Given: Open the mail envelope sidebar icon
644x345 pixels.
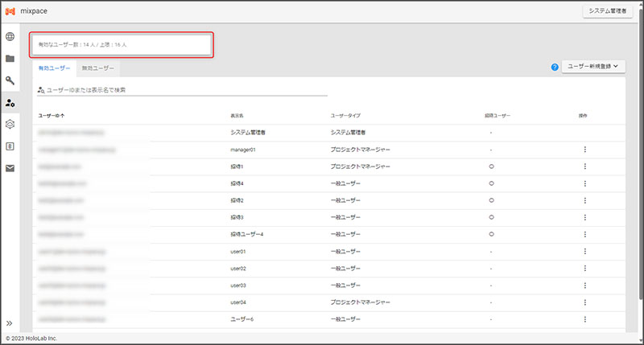Looking at the screenshot, I should (10, 168).
